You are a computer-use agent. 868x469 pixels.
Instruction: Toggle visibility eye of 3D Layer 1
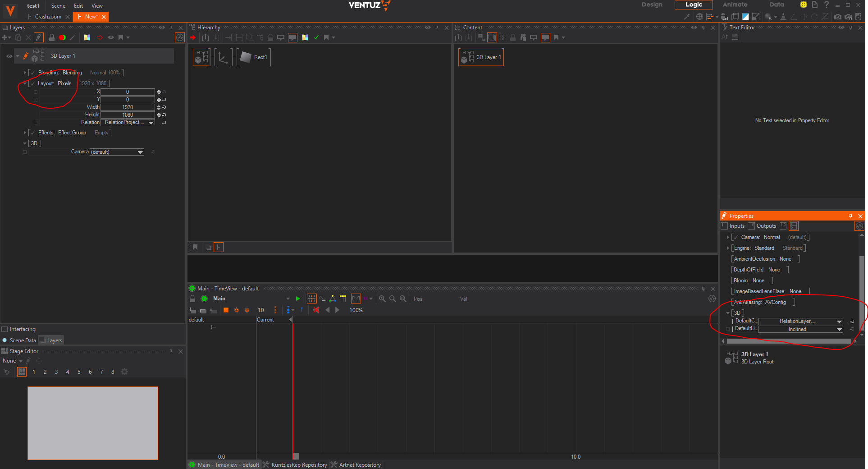click(9, 56)
